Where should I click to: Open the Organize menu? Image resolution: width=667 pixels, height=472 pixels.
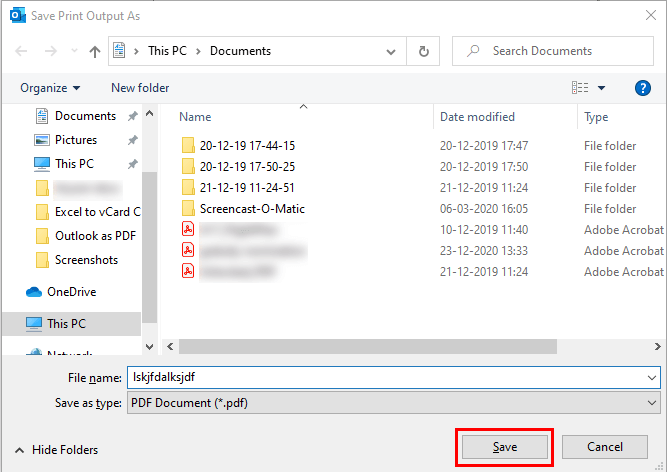pyautogui.click(x=50, y=88)
